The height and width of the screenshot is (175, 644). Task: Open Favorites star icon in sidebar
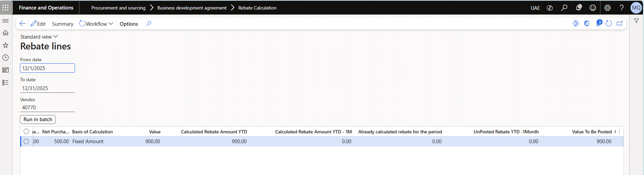click(5, 45)
